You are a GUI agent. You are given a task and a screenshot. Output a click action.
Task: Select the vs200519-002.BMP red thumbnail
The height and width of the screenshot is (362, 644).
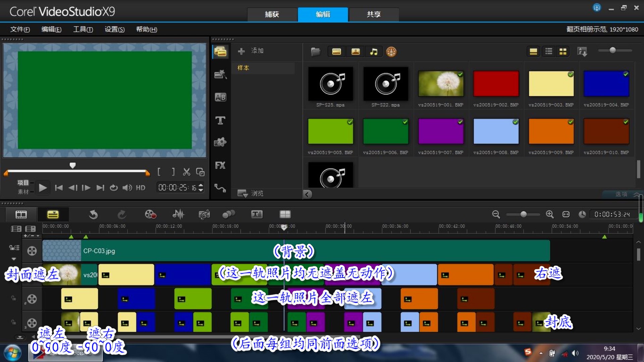coord(496,84)
